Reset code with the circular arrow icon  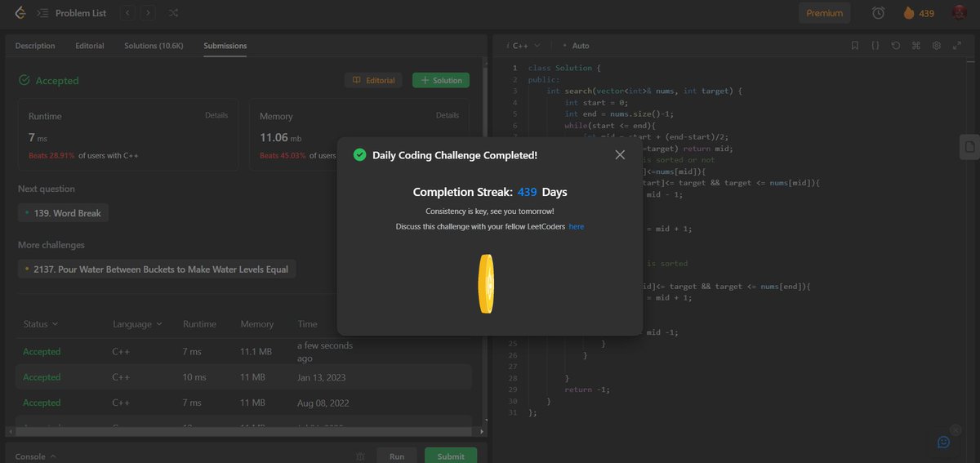pos(895,46)
